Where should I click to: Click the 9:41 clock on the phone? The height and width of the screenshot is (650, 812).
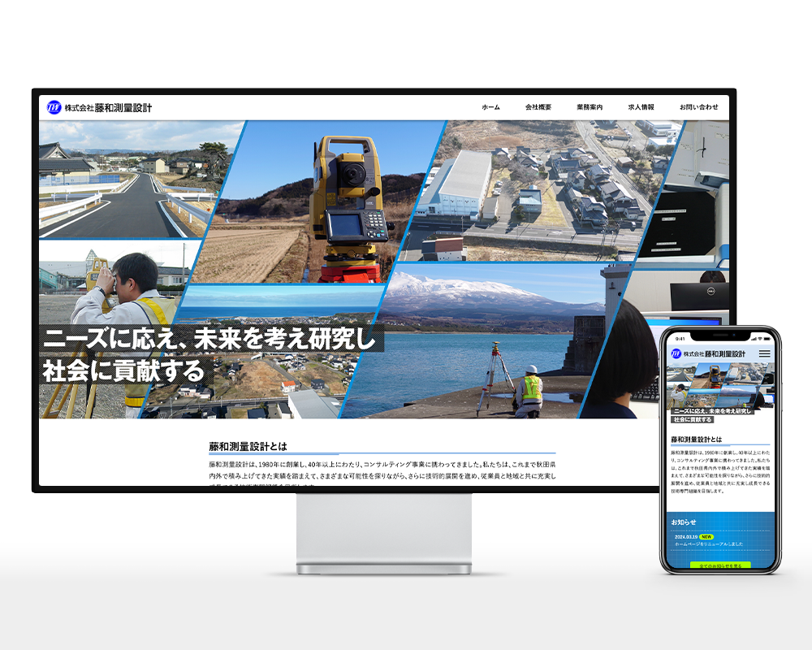[x=680, y=339]
